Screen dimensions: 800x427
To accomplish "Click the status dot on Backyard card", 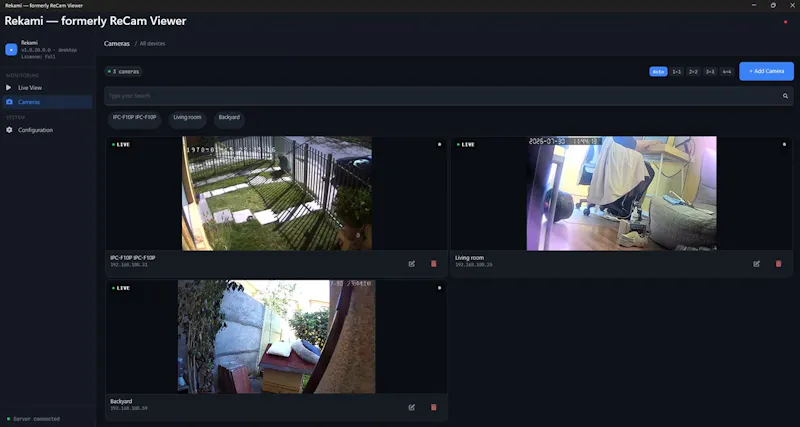I will [439, 288].
